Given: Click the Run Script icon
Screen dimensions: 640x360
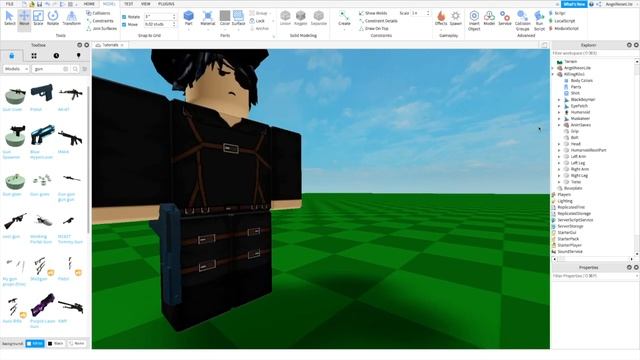Looking at the screenshot, I should coord(539,20).
